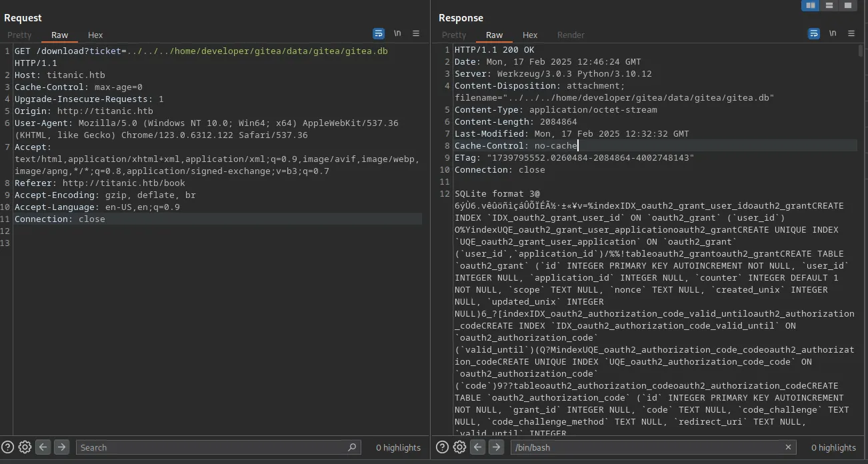Screen dimensions: 868x464
Task: Click the 'Cache-Control: max-age=0' request header
Action: coord(78,87)
